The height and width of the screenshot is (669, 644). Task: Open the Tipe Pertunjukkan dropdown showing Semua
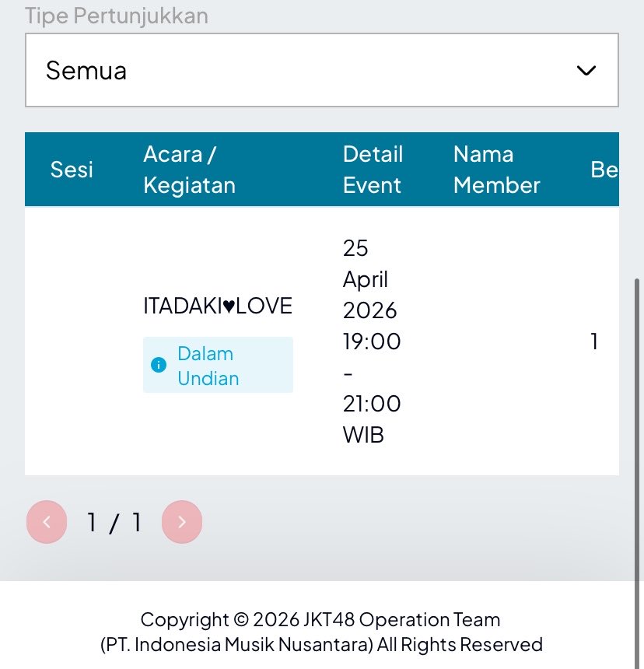click(321, 70)
